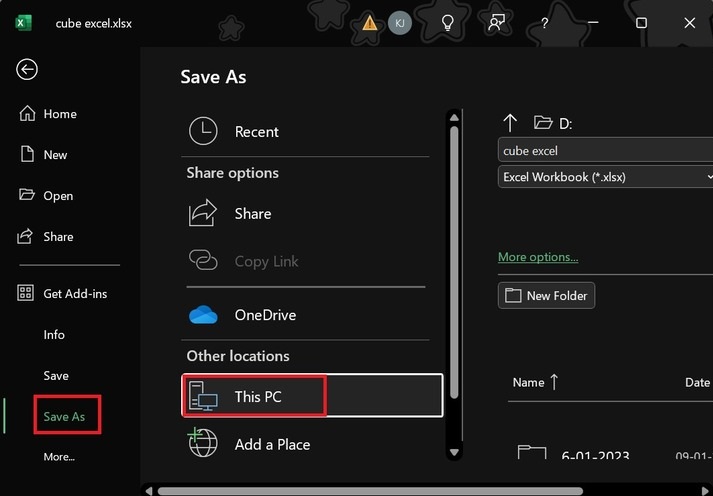This screenshot has width=713, height=496.
Task: Choose OneDrive as save location
Action: (305, 315)
